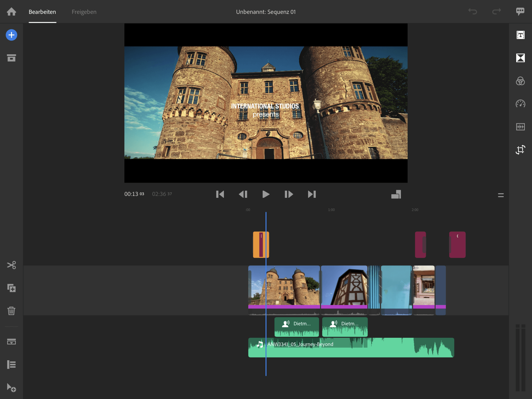Screen dimensions: 532x399
Task: Delete selected clip with trash icon
Action: click(11, 311)
